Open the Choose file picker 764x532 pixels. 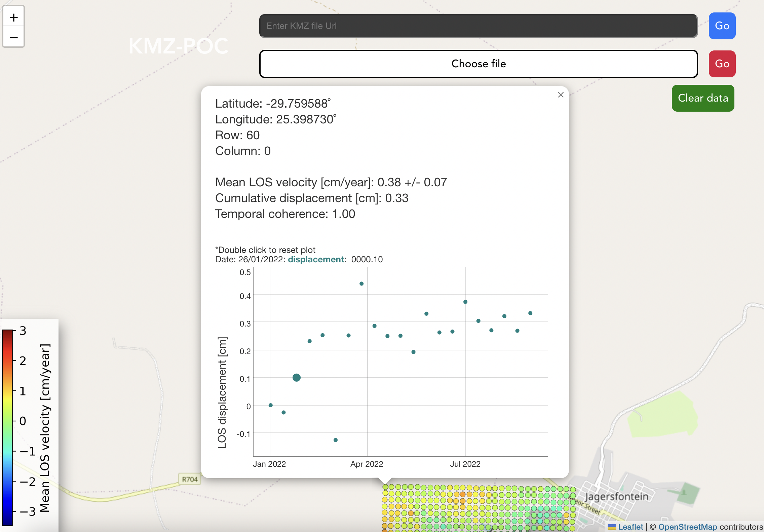pyautogui.click(x=478, y=64)
